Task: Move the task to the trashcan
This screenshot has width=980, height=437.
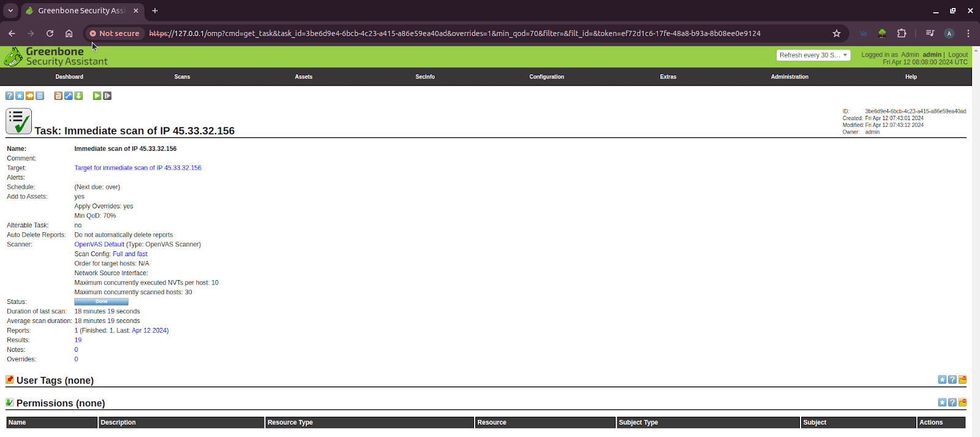Action: coord(58,96)
